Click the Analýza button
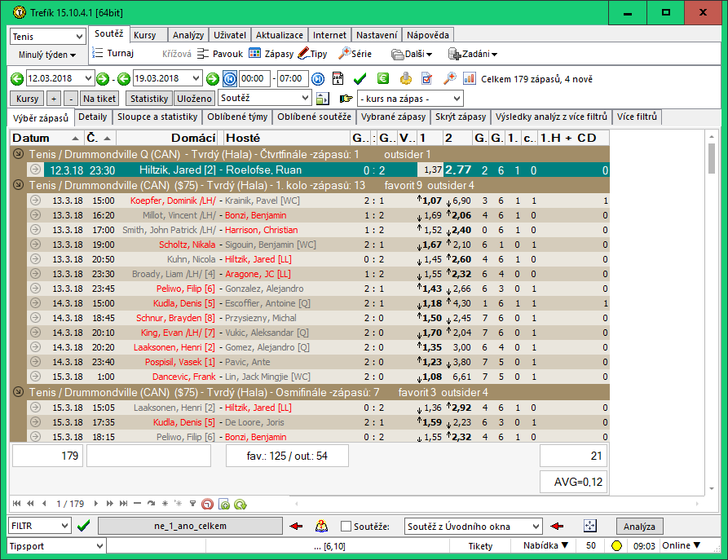This screenshot has height=560, width=728. point(639,527)
